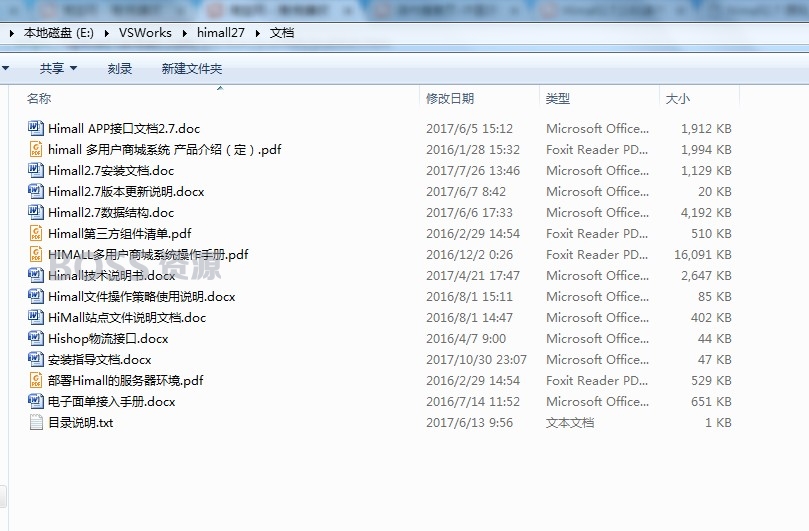Click Word icon for HiMall站点文件说明文档.doc
809x531 pixels.
[x=36, y=317]
